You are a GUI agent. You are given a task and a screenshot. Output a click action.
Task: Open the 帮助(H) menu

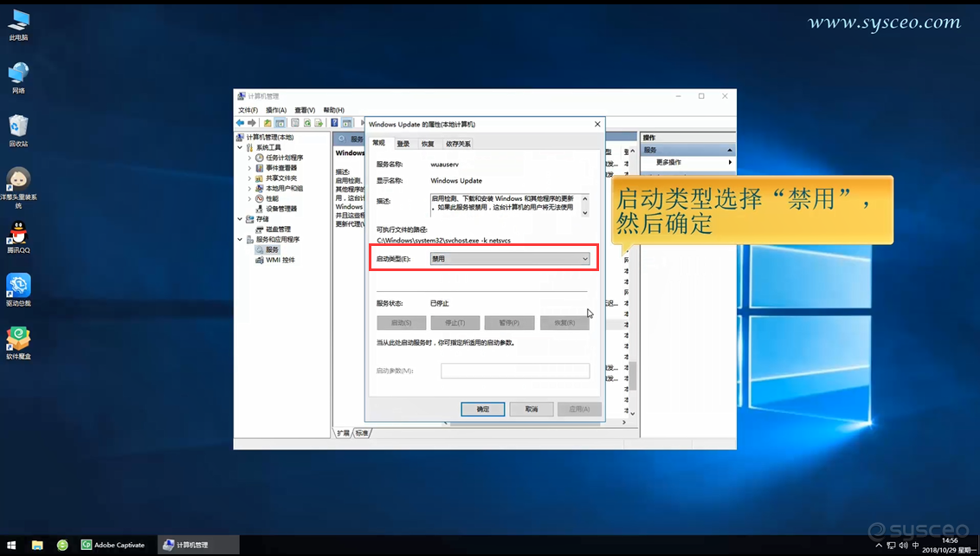pos(334,110)
